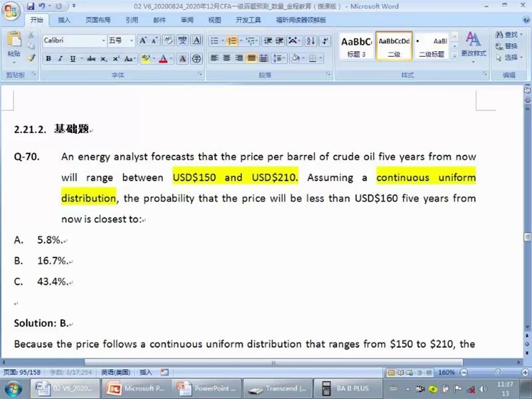This screenshot has height=399, width=532.
Task: Open the 视图 ribbon tab
Action: pos(214,20)
